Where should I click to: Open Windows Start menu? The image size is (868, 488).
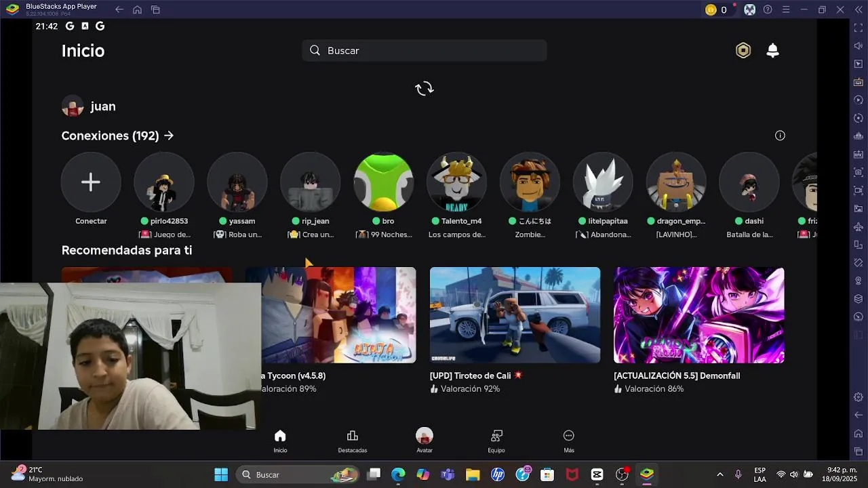tap(221, 474)
